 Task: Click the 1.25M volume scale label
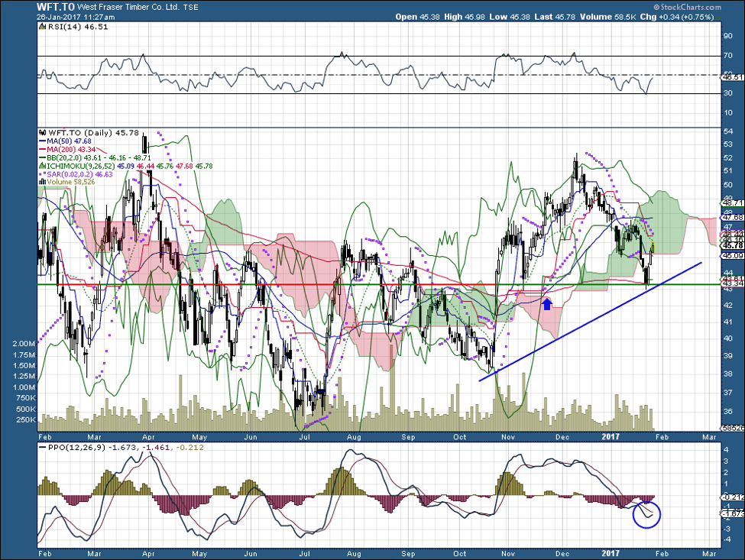24,376
